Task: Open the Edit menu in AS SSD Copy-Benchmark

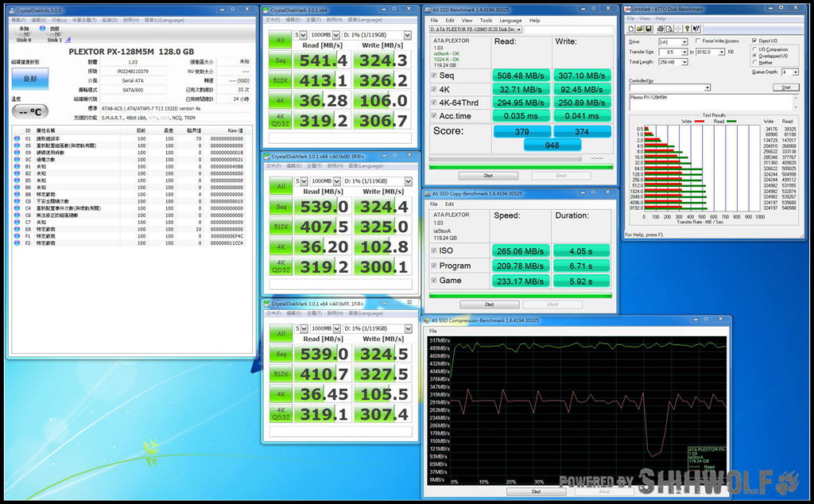Action: click(450, 204)
